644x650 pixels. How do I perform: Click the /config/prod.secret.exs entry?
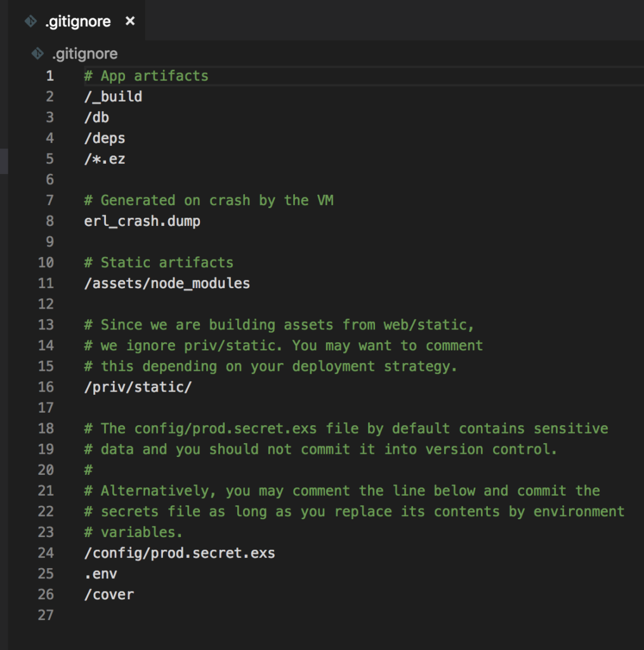180,553
